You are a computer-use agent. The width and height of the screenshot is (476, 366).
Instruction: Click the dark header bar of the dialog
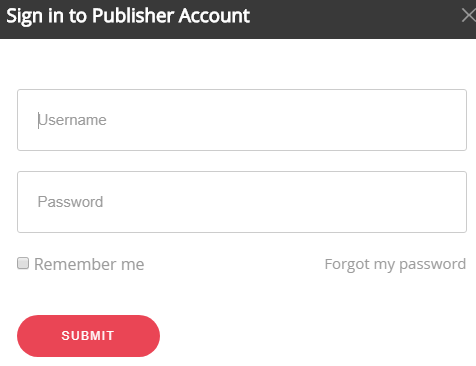[x=238, y=19]
